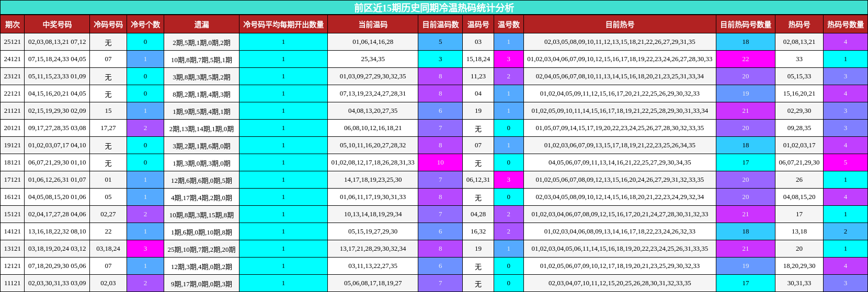
Task: Select warm codes cell 13,17,21,28,29,30,32,34
Action: pyautogui.click(x=373, y=249)
